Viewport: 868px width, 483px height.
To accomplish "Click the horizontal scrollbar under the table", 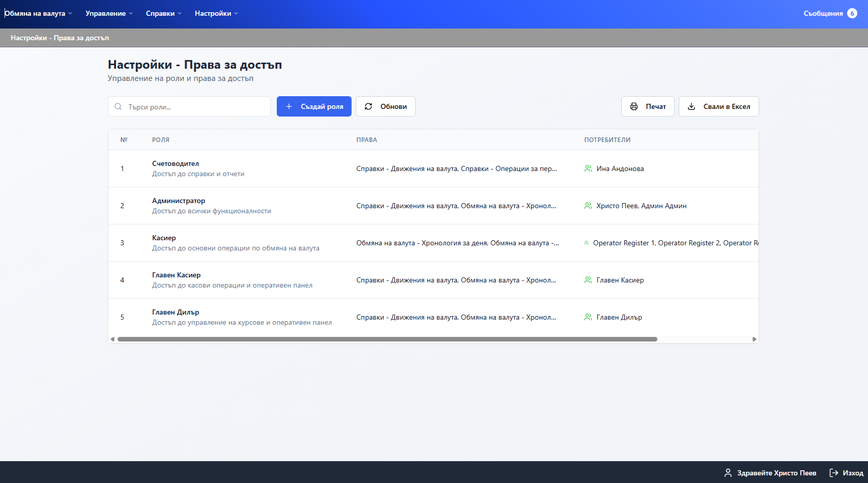I will tap(387, 339).
